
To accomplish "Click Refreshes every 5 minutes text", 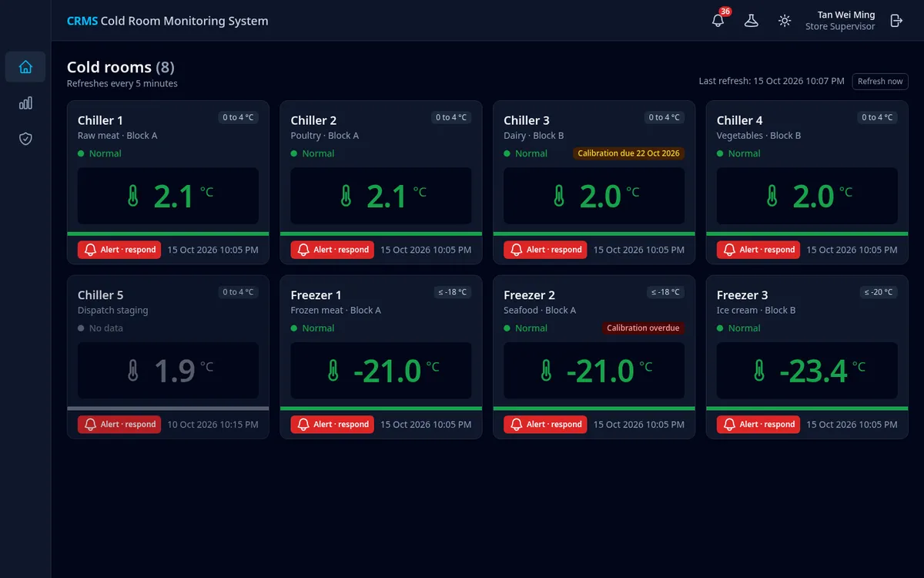I will click(x=122, y=83).
